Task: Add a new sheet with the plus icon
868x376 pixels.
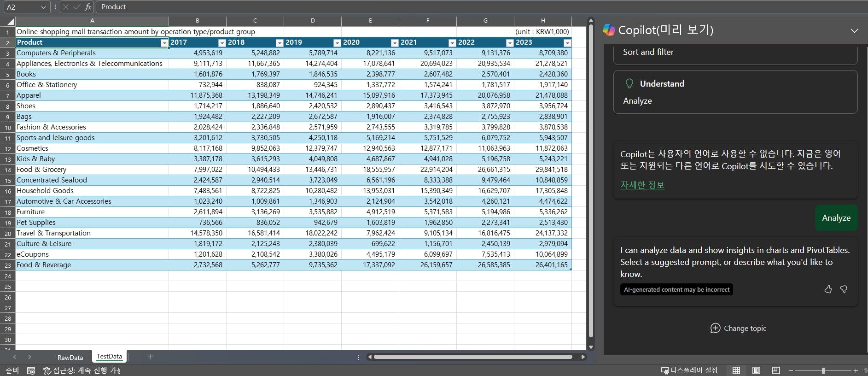Action: (x=151, y=357)
